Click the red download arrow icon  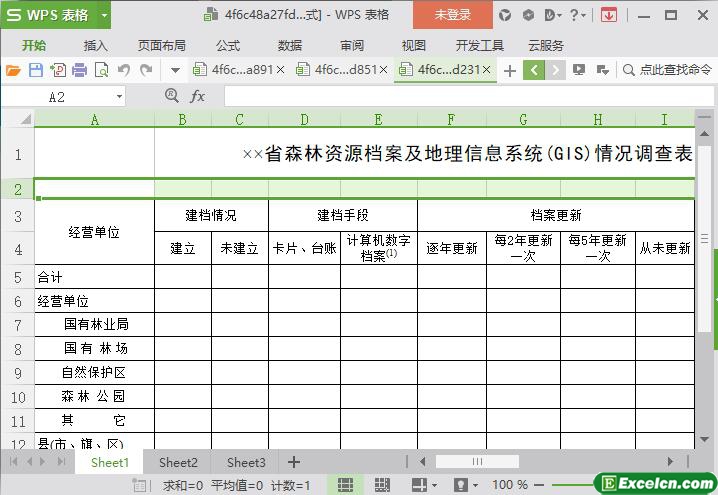click(x=609, y=16)
